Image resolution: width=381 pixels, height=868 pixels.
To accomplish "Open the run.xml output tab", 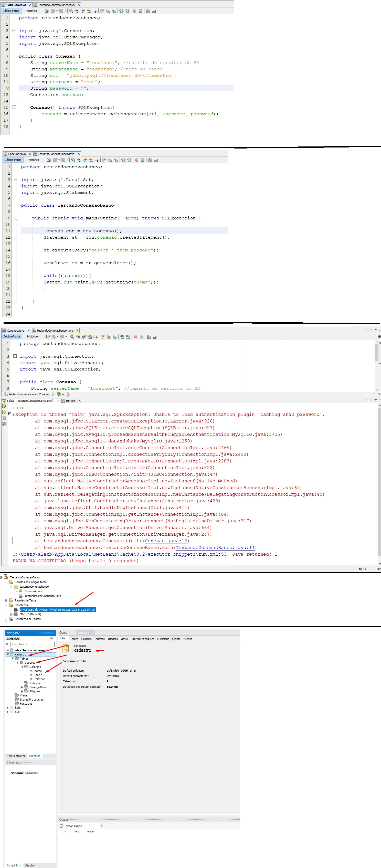I will (x=71, y=401).
